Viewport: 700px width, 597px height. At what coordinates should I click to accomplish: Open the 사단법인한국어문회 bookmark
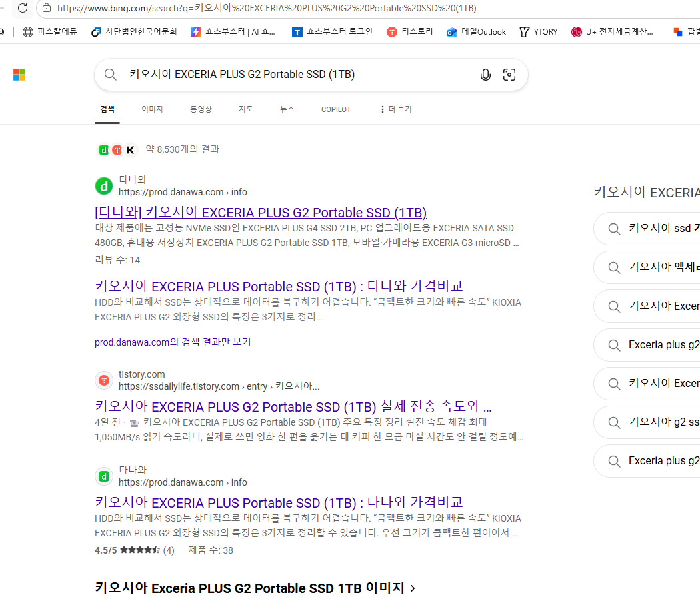(134, 32)
